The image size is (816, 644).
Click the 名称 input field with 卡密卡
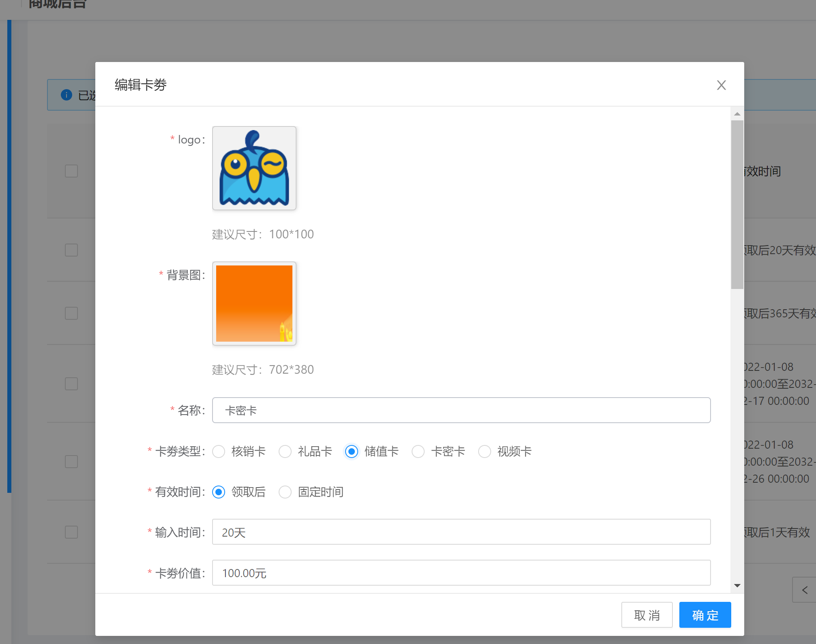[x=461, y=410]
